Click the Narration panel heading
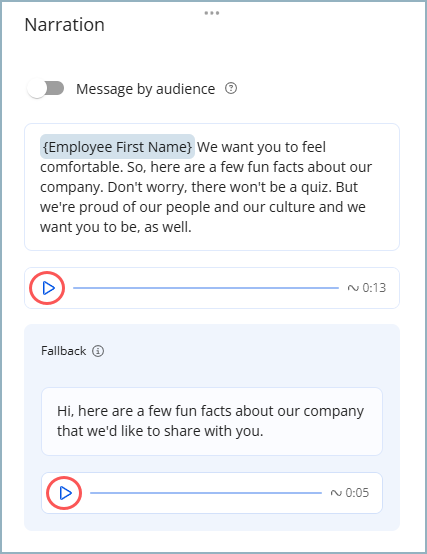Viewport: 427px width, 554px height. [65, 25]
